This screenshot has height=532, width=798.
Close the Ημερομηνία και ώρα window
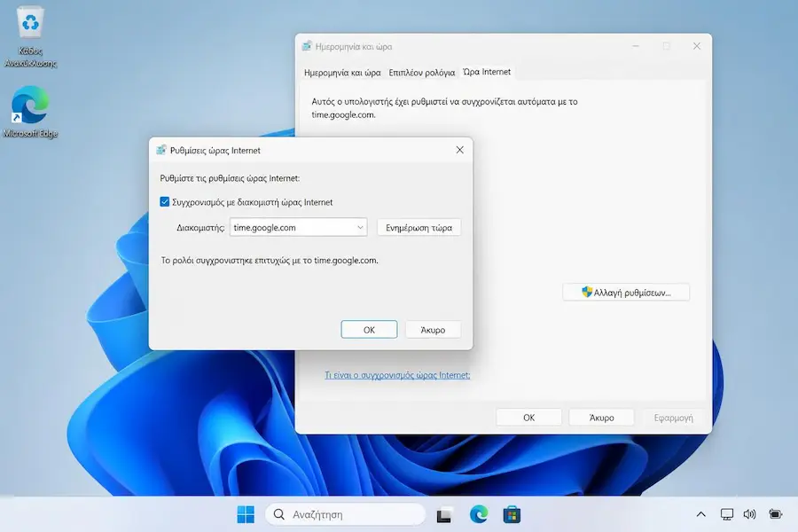point(697,46)
